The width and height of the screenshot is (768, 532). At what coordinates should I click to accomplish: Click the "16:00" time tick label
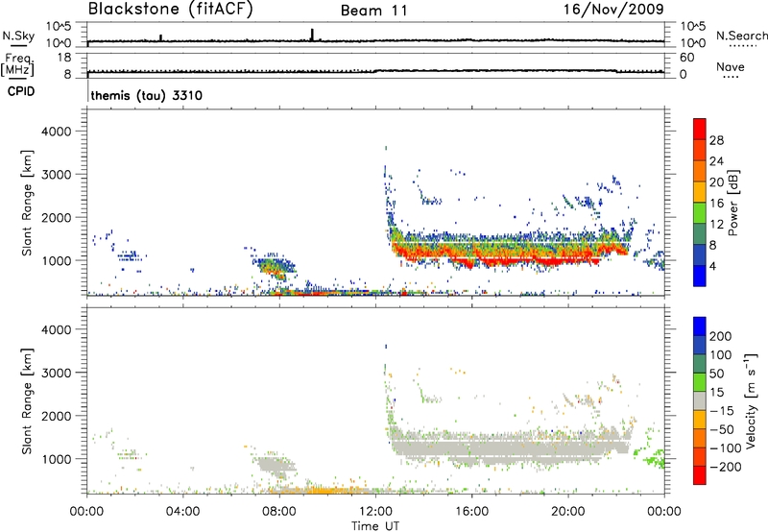[x=471, y=512]
